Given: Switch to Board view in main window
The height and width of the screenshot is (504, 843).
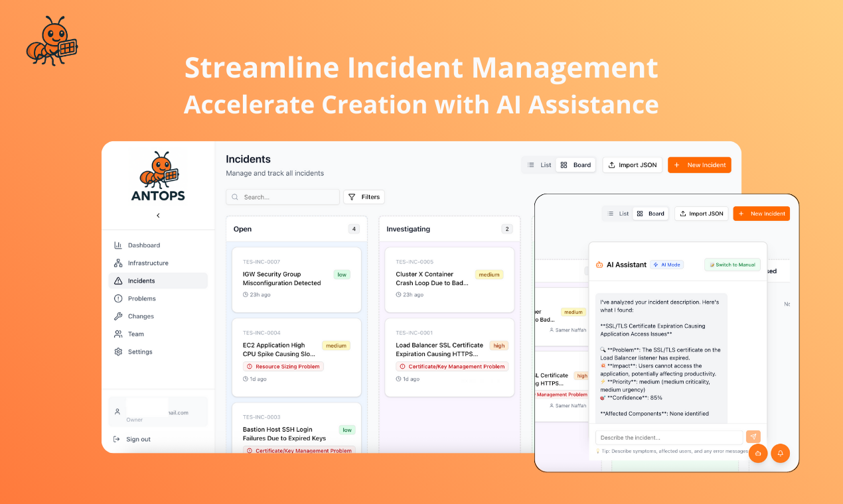Looking at the screenshot, I should click(x=575, y=165).
